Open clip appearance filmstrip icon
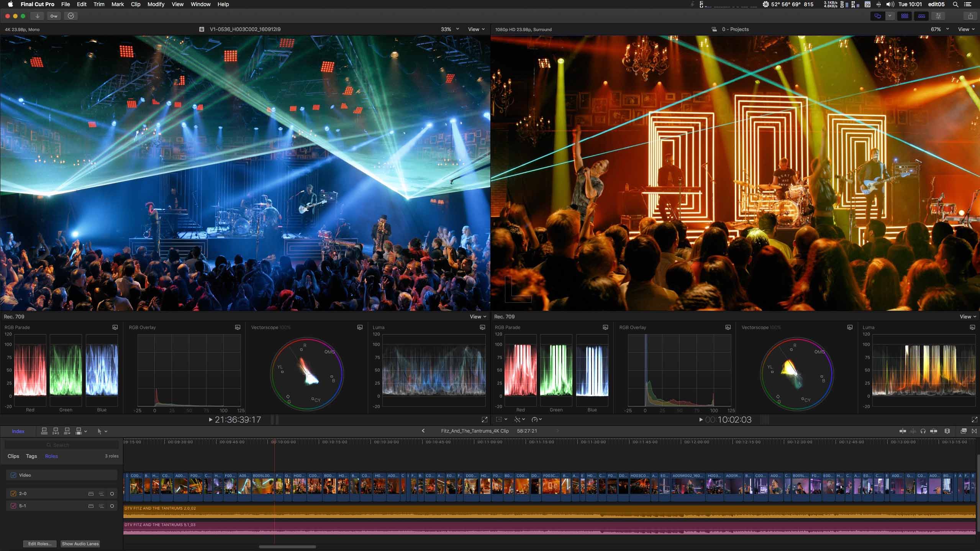Image resolution: width=980 pixels, height=551 pixels. point(947,431)
